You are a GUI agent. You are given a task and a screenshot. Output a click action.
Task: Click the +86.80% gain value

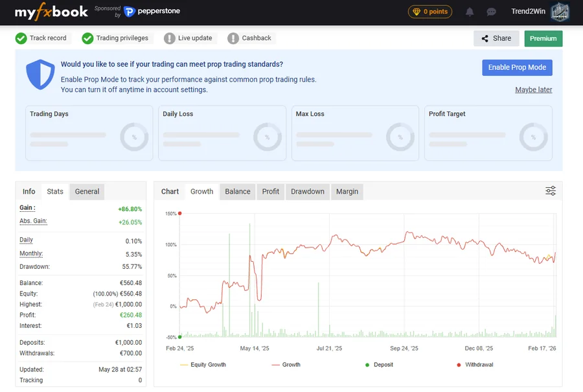point(130,209)
